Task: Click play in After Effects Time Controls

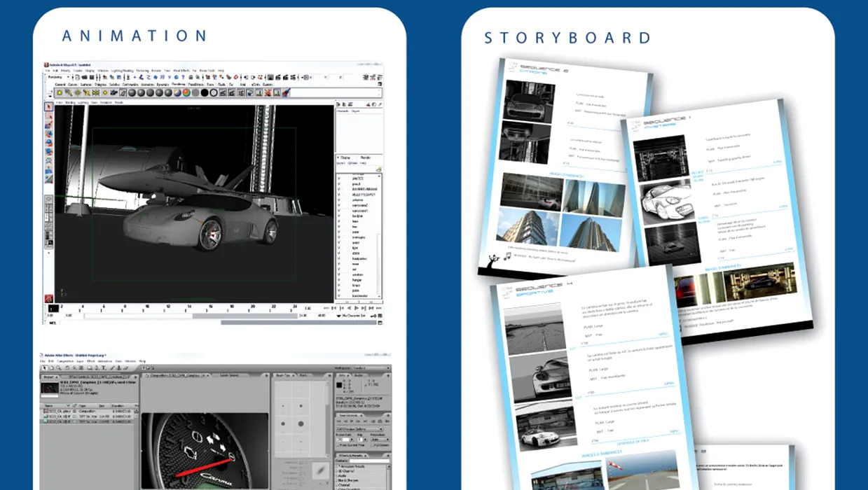Action: coord(352,421)
